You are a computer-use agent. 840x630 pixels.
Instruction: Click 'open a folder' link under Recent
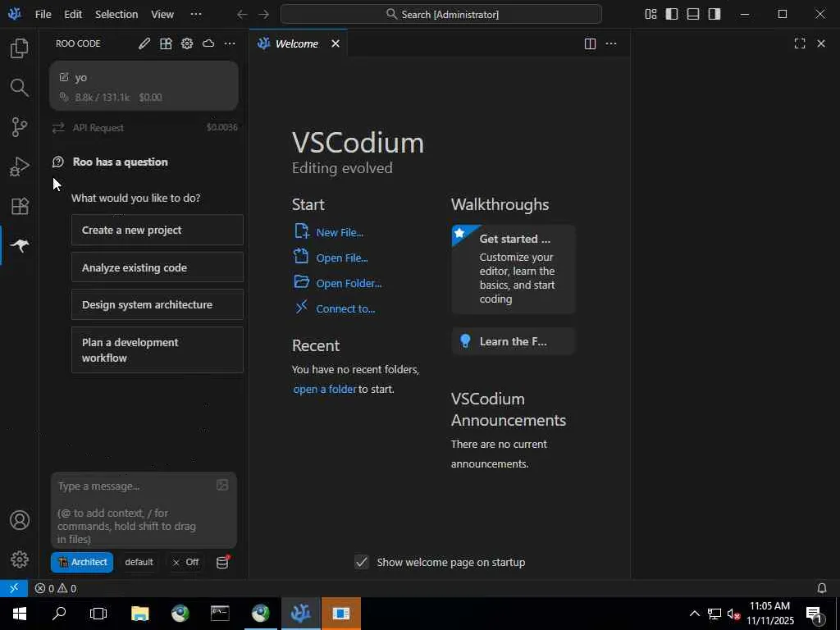(x=325, y=389)
